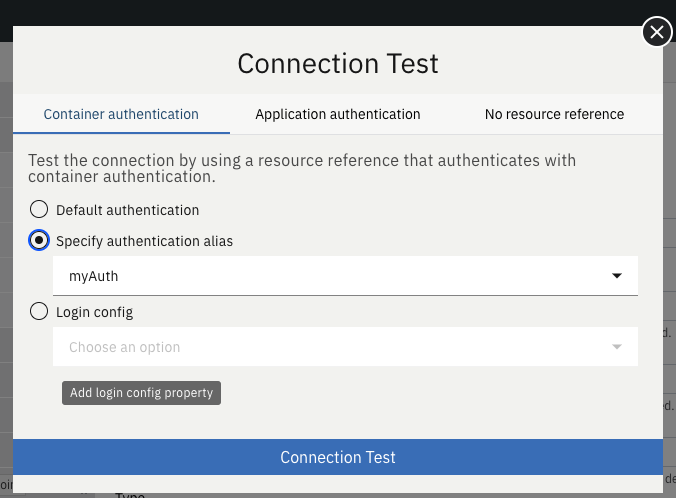Open the myAuth authentication alias dropdown
The image size is (676, 498).
(330, 276)
